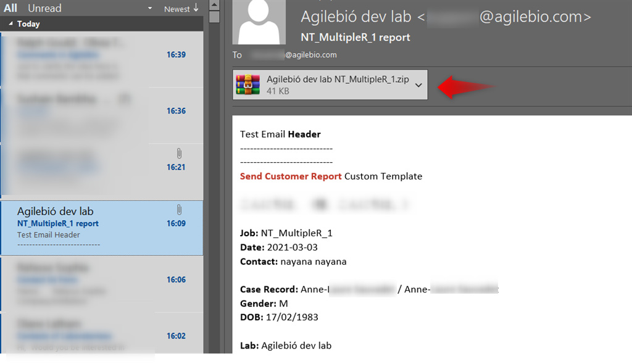Image resolution: width=632 pixels, height=364 pixels.
Task: Expand the zip attachment options chevron
Action: point(418,85)
